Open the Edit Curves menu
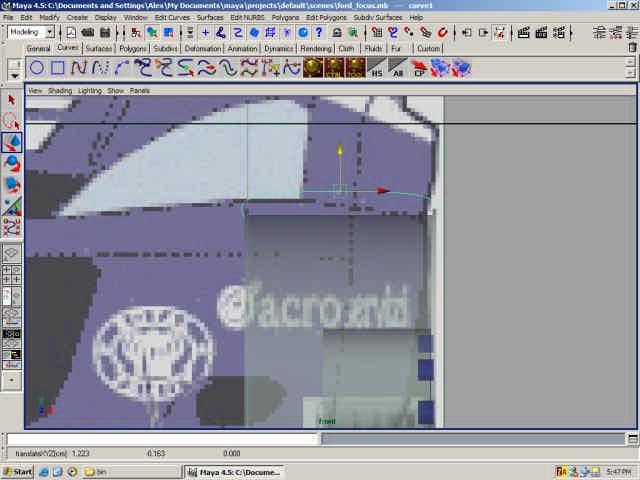 [x=173, y=17]
